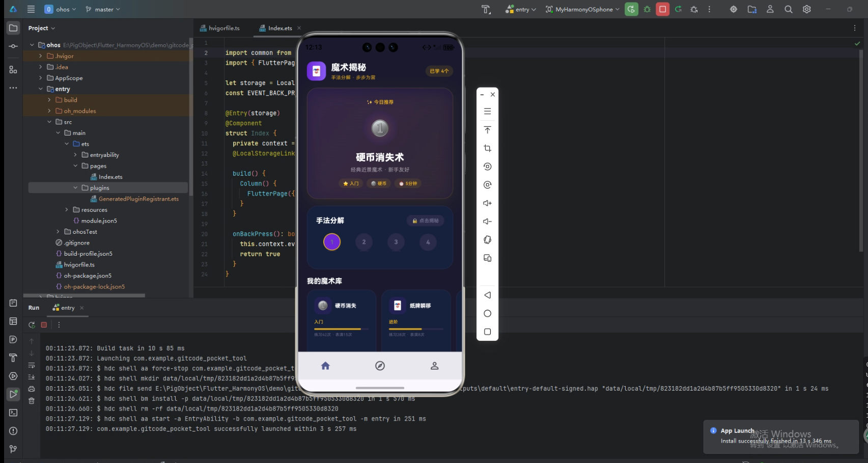Click the emulator screenshot crop icon
This screenshot has height=463, width=868.
487,148
